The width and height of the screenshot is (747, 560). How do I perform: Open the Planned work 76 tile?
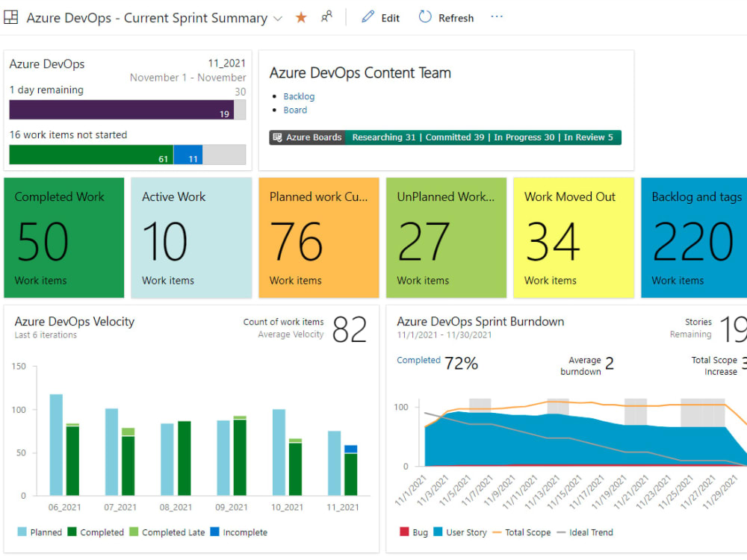pyautogui.click(x=319, y=237)
